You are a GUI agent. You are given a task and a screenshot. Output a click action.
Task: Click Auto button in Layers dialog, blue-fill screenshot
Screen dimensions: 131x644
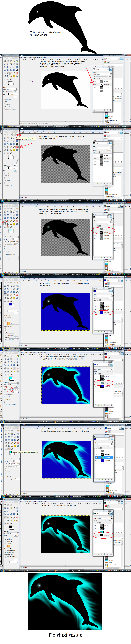[x=111, y=291]
